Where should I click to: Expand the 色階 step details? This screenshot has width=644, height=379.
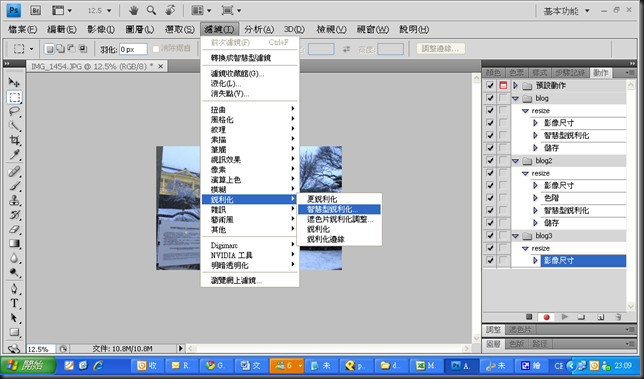click(x=535, y=198)
